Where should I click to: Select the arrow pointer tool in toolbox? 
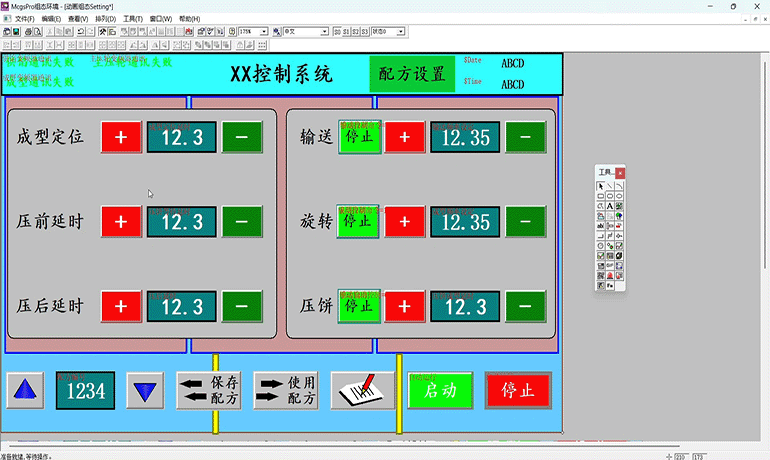click(601, 186)
